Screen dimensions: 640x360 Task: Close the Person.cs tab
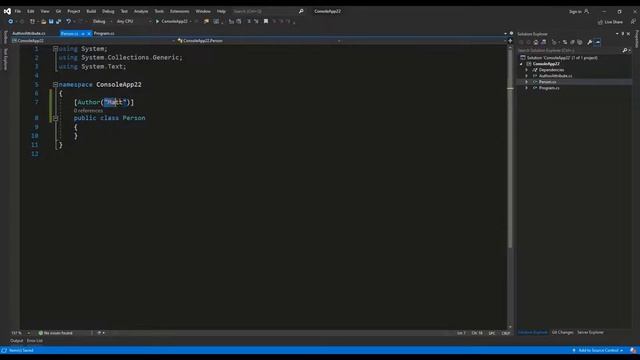(x=89, y=33)
